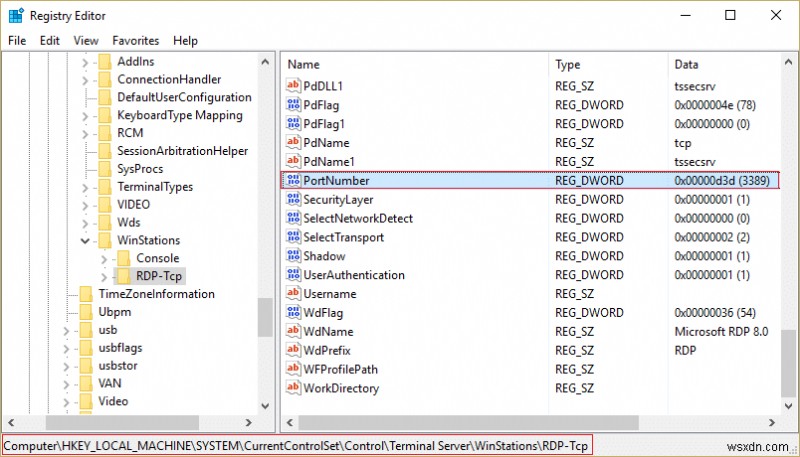The height and width of the screenshot is (457, 800).
Task: Expand the VIDEO tree node
Action: pos(85,206)
